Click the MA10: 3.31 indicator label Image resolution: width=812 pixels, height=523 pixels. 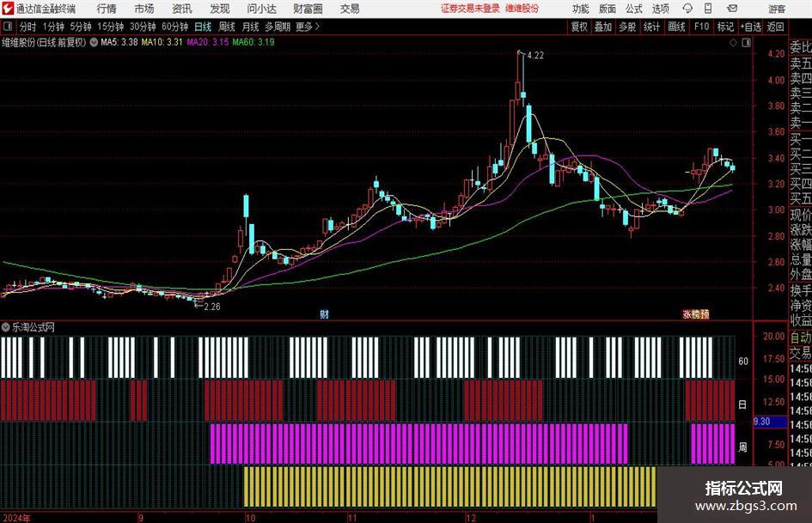pos(162,42)
